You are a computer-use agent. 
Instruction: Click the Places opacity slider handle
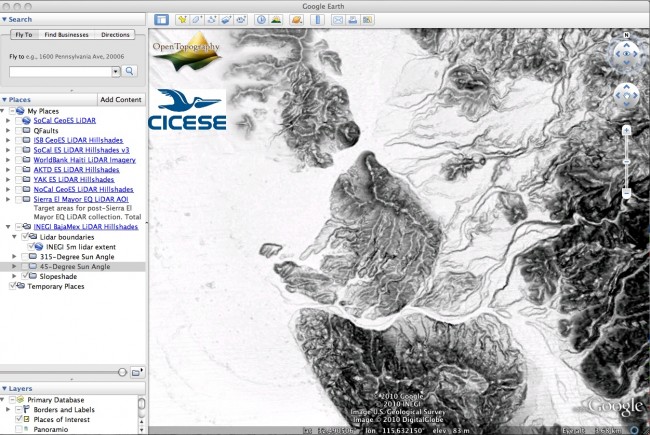pos(122,371)
